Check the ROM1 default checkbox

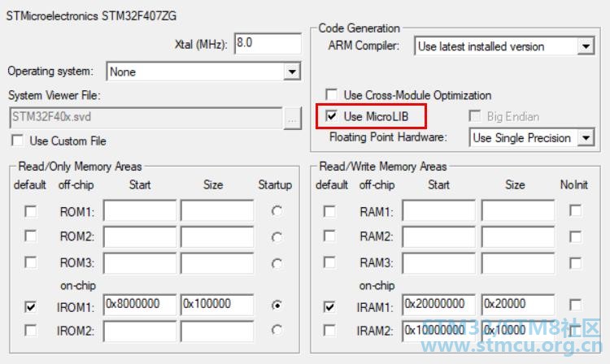(x=31, y=212)
